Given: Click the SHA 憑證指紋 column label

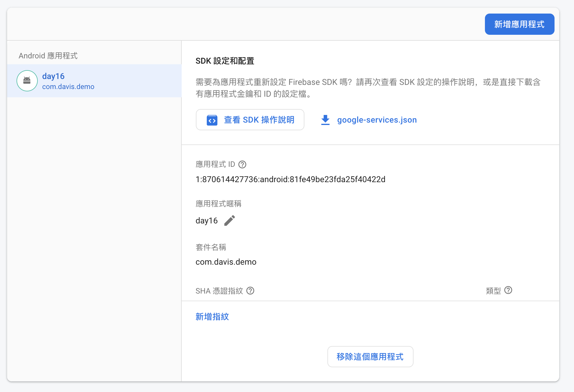Looking at the screenshot, I should tap(219, 291).
